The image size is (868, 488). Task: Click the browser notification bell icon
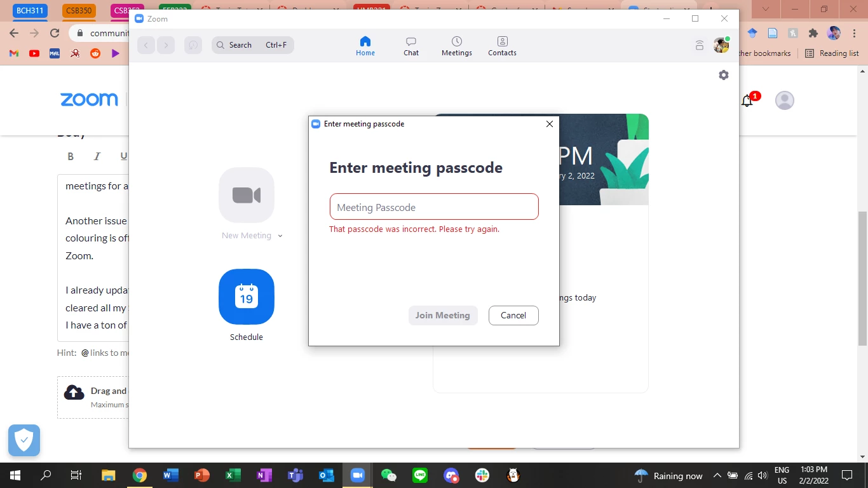(747, 100)
